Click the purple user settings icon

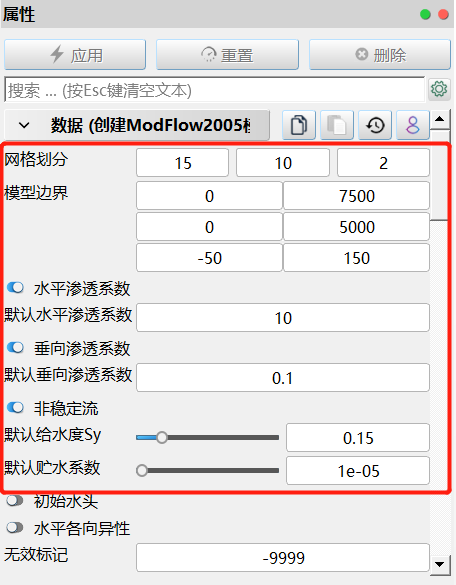pos(413,125)
